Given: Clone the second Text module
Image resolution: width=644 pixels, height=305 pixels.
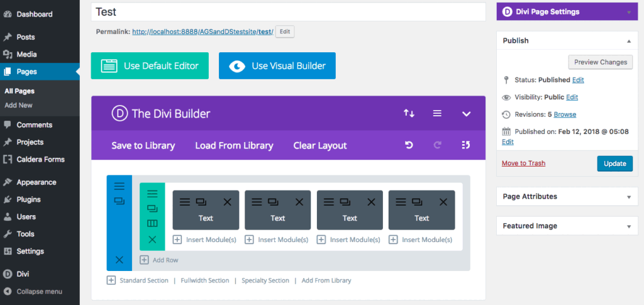Looking at the screenshot, I should 273,202.
